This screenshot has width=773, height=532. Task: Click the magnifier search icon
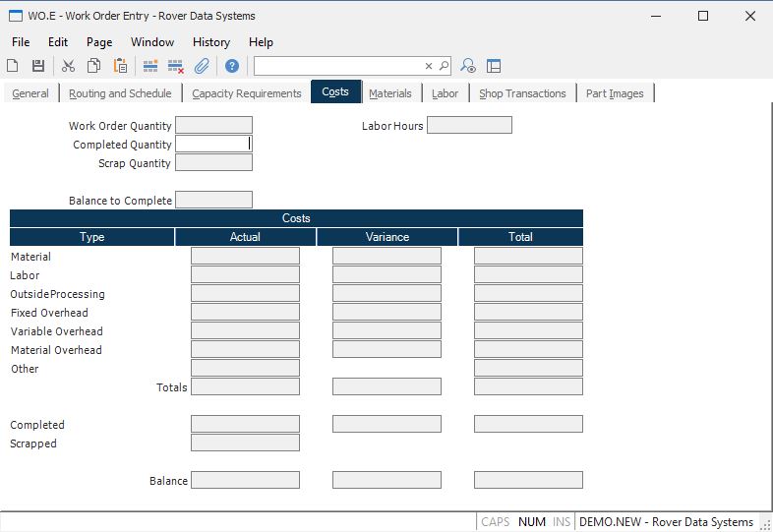click(x=444, y=66)
